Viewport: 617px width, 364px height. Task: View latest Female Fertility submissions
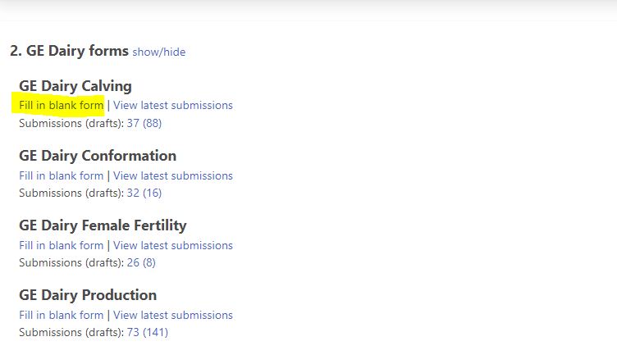click(x=173, y=245)
